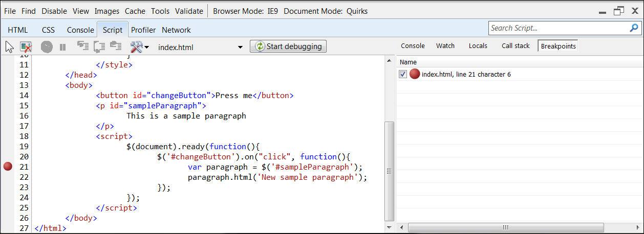Click the breakpoints pane horizontal scrollbar thumb
Screen dimensions: 644x234
click(505, 227)
